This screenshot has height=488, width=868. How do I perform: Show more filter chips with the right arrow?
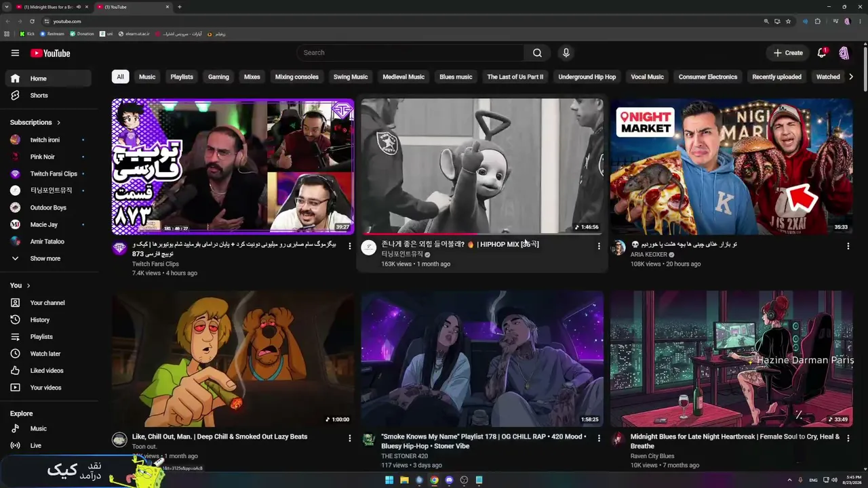851,77
